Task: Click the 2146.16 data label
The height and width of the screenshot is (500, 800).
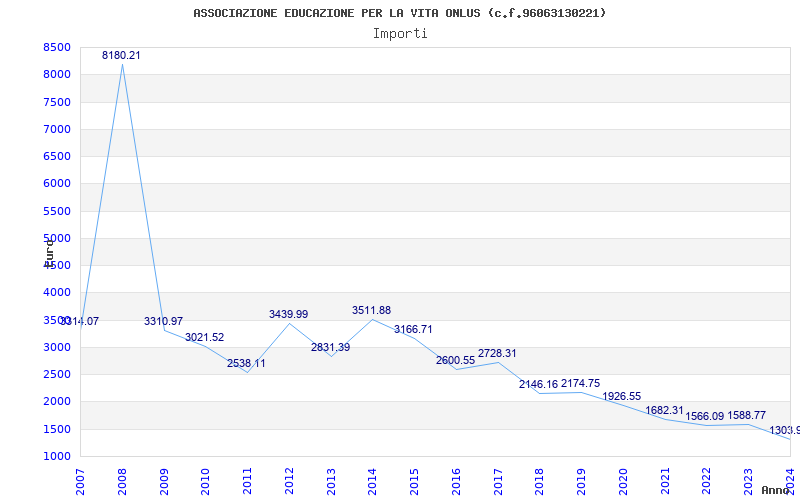Action: [x=539, y=384]
